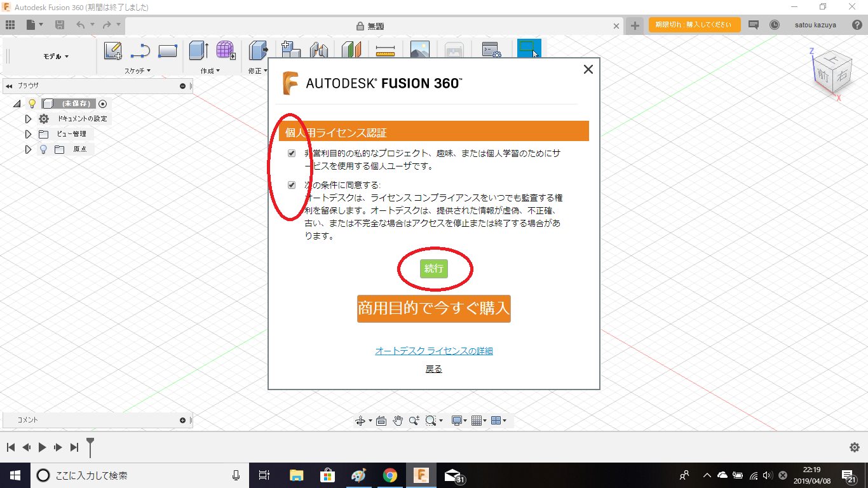This screenshot has width=868, height=488.
Task: Jump to timeline beginning
Action: pyautogui.click(x=10, y=447)
